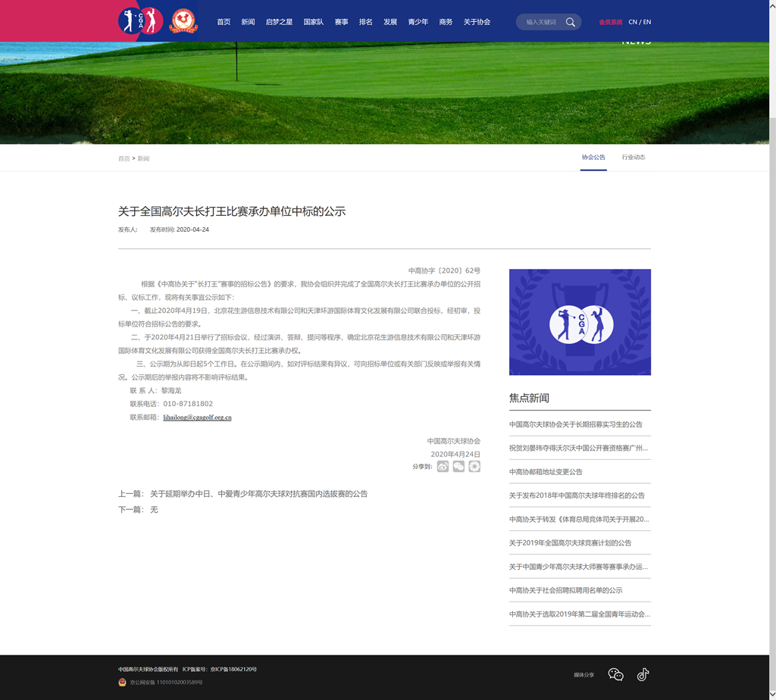Switch to the 行业动态 tab

pyautogui.click(x=634, y=158)
